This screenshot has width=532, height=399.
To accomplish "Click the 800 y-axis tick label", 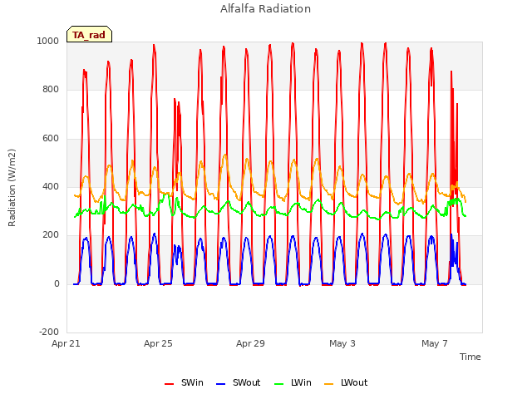I will click(51, 90).
